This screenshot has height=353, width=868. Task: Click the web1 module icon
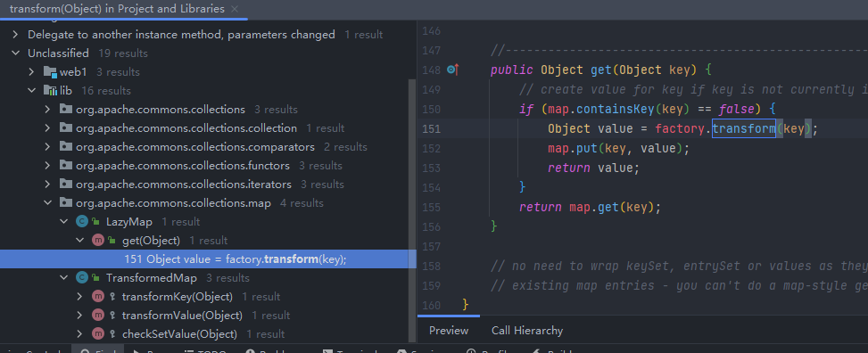click(50, 72)
